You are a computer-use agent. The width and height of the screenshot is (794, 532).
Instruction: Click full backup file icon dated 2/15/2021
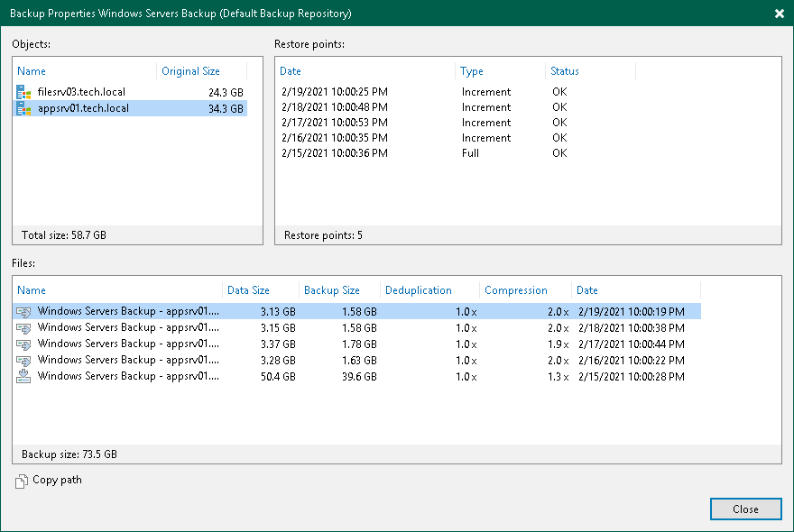[x=23, y=376]
